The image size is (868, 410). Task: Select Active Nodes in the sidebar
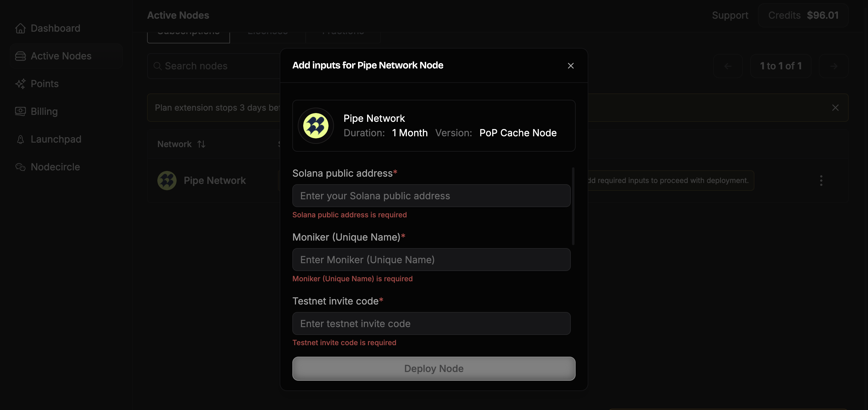click(x=66, y=56)
